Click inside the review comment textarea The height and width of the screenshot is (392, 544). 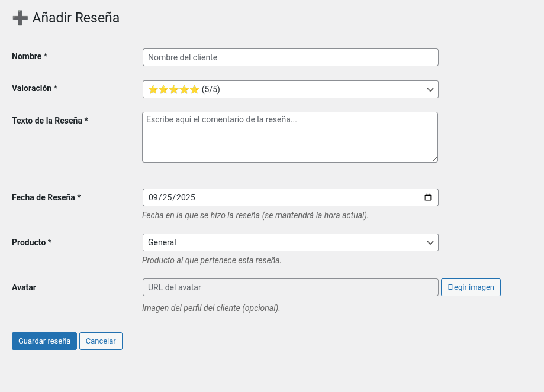point(290,137)
